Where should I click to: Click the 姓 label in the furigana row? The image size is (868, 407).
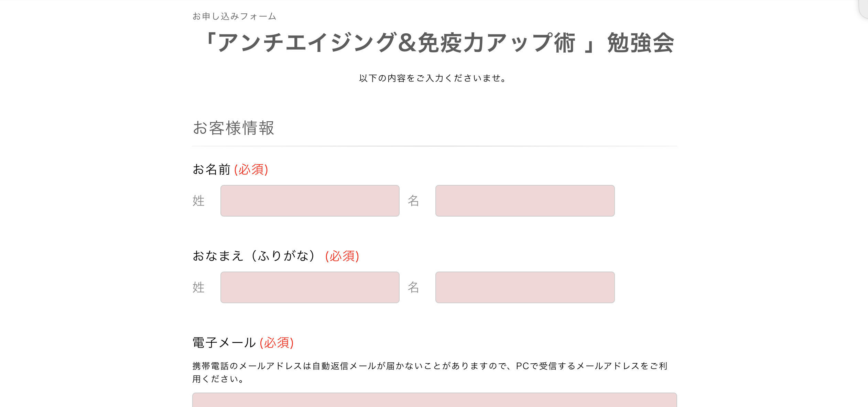click(x=198, y=287)
